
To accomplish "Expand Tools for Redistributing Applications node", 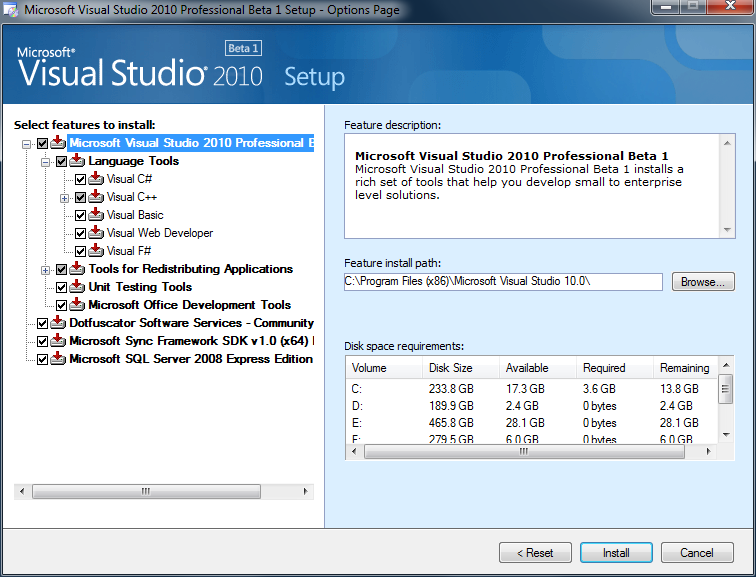I will (45, 271).
